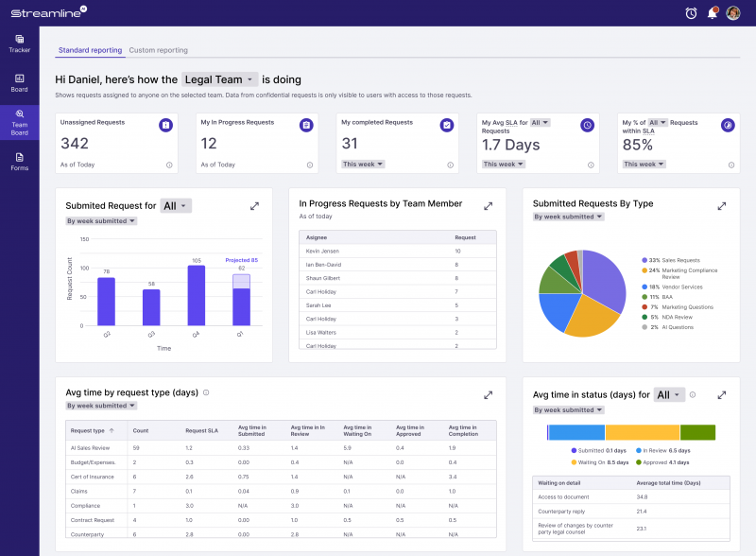This screenshot has height=556, width=756.
Task: Open the Tracker page in sidebar
Action: coord(19,43)
